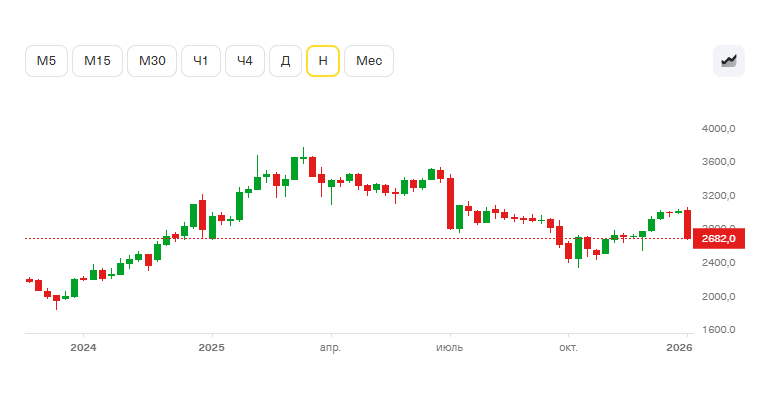776x412 pixels.
Task: Open the chart type switcher icon
Action: coord(729,61)
